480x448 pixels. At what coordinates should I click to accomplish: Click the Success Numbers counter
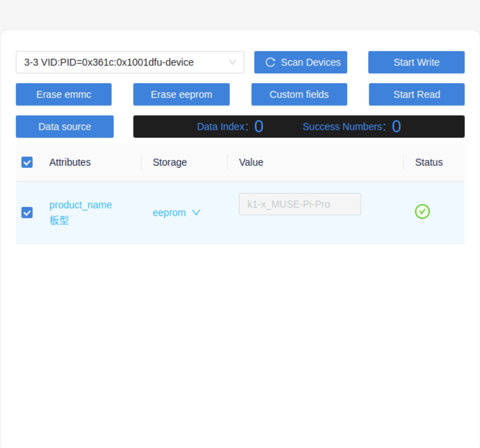352,126
